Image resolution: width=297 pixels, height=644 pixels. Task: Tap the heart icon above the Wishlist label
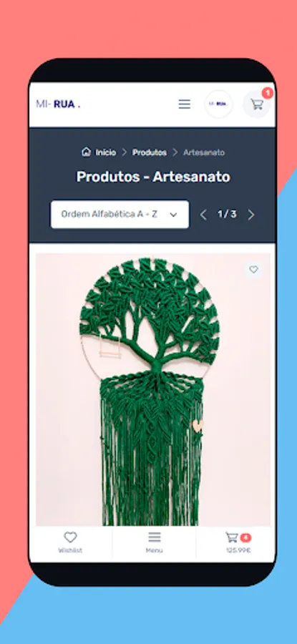[x=70, y=537]
